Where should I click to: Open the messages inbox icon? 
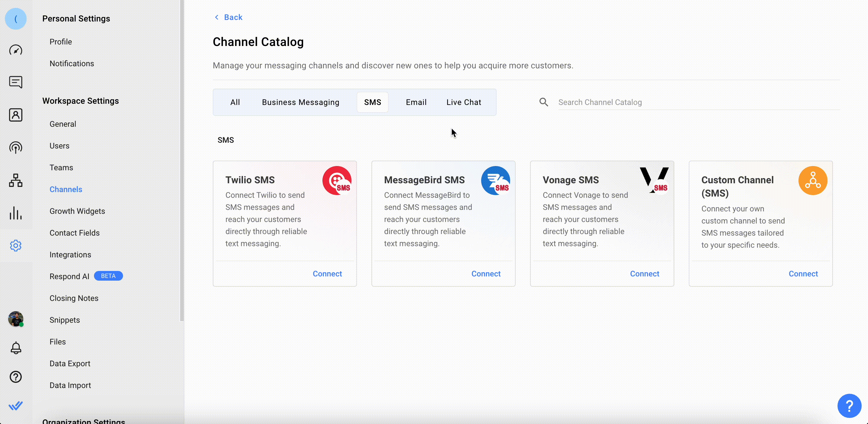[15, 82]
